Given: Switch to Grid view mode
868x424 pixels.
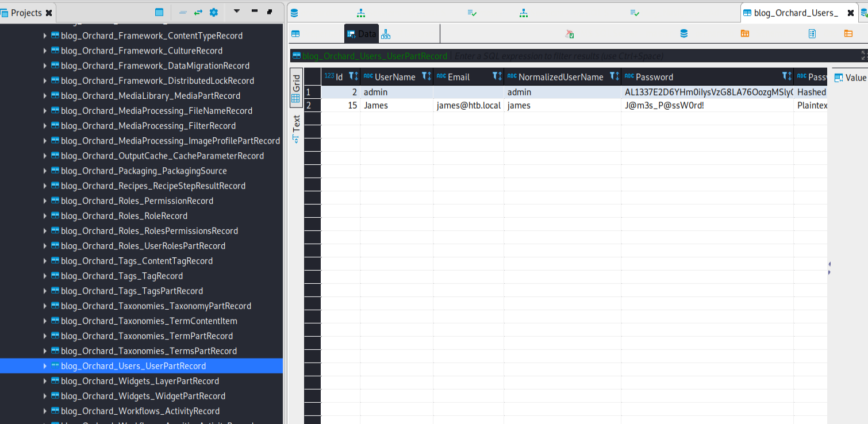Looking at the screenshot, I should pyautogui.click(x=296, y=88).
